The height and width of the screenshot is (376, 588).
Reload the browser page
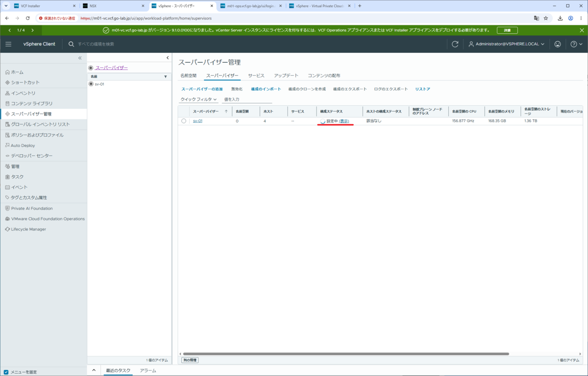(x=28, y=18)
